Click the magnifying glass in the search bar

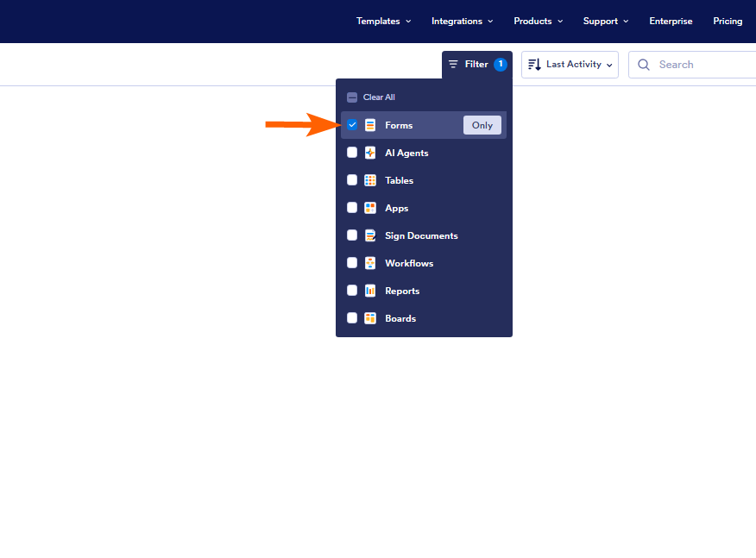pyautogui.click(x=643, y=64)
